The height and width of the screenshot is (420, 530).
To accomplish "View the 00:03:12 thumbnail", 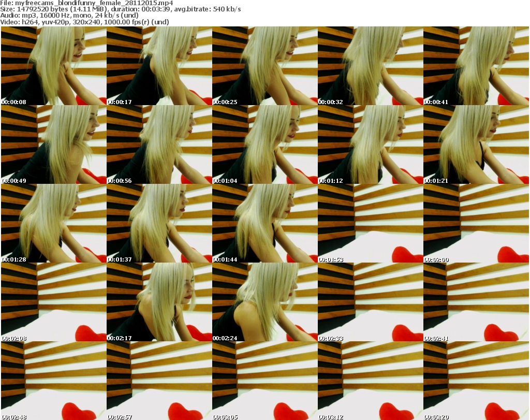I will click(370, 381).
